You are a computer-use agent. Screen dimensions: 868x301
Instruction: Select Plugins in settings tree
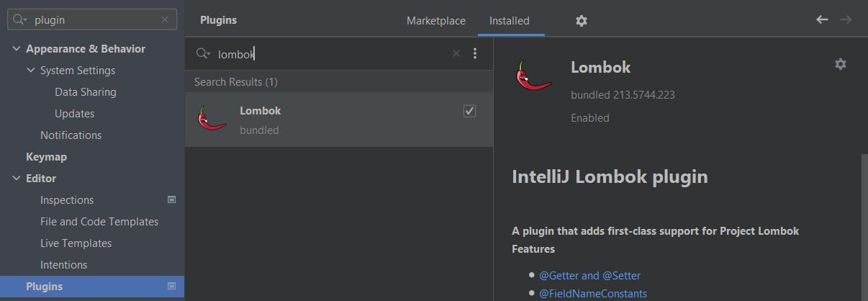pos(92,287)
